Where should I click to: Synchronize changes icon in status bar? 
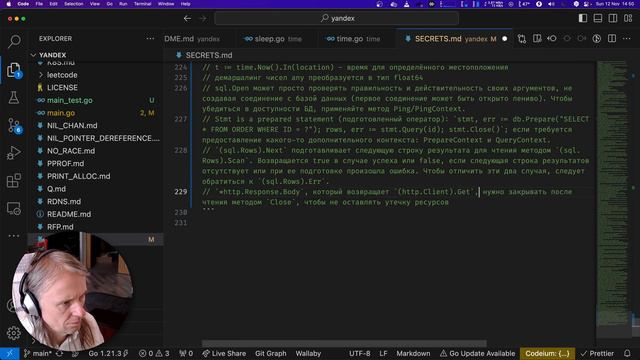(x=60, y=353)
